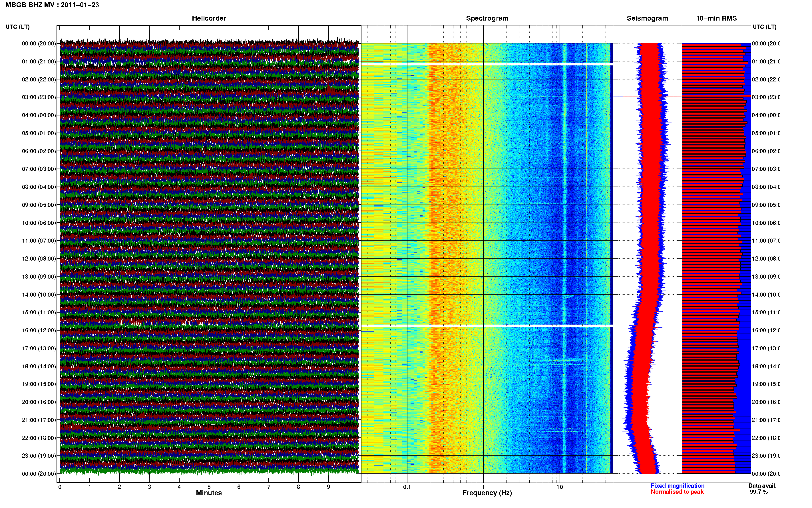This screenshot has height=508, width=812.
Task: Click the white data gap near 16:00 in spectrogram
Action: [x=487, y=325]
